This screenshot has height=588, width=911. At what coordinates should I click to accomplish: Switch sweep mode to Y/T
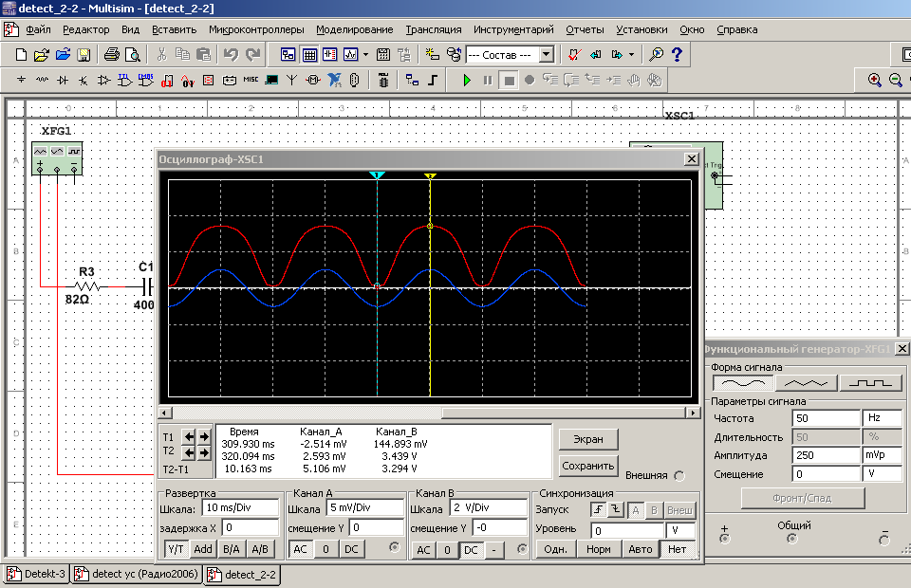[x=176, y=549]
